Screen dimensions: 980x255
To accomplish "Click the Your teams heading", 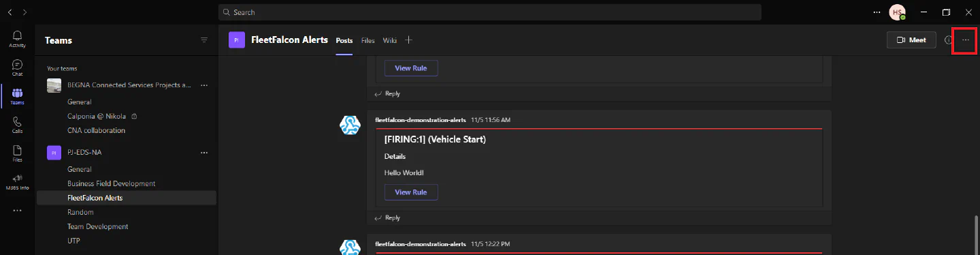I will point(62,69).
